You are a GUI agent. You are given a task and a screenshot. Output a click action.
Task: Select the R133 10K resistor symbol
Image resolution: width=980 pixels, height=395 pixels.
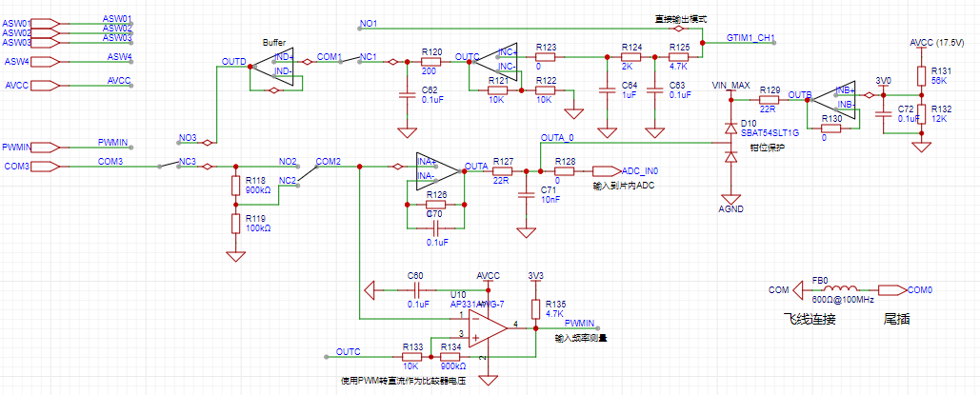click(411, 357)
